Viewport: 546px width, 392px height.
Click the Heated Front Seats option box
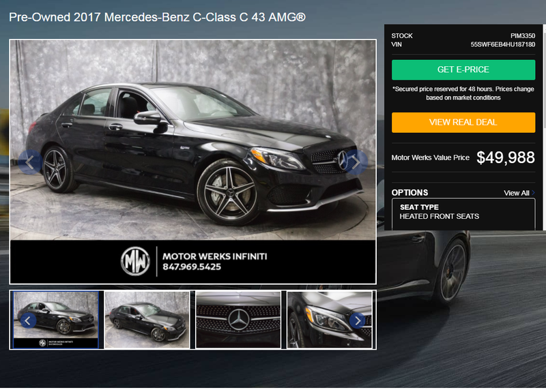tap(463, 214)
